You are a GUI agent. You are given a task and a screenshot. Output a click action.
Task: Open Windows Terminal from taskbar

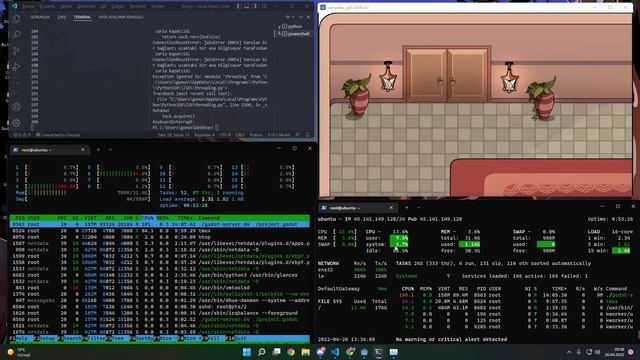coord(379,352)
